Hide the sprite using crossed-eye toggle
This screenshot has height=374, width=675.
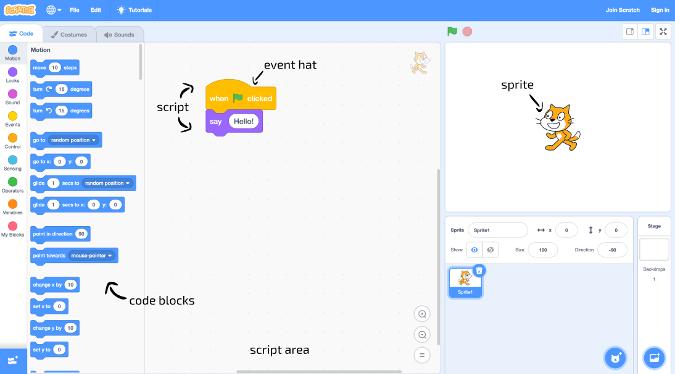coord(490,250)
